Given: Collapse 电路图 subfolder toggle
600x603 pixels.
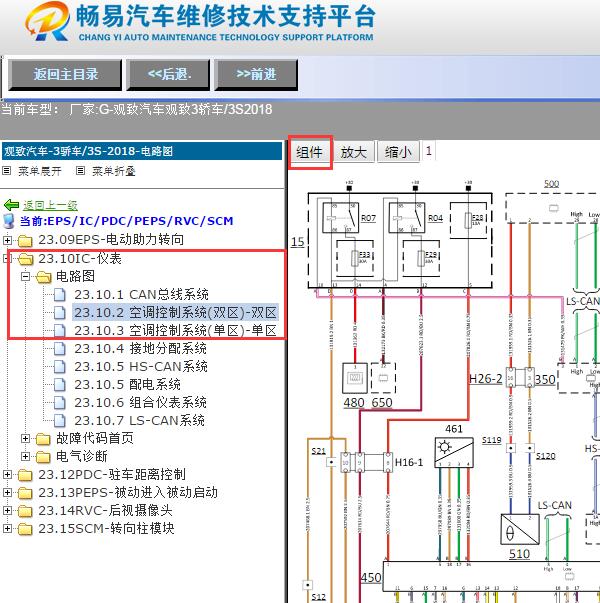Looking at the screenshot, I should pos(25,277).
